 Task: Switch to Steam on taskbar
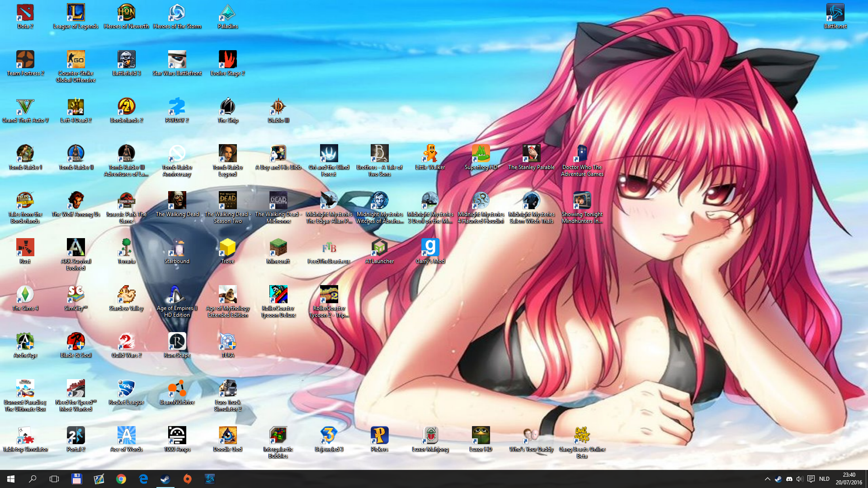[x=165, y=479]
